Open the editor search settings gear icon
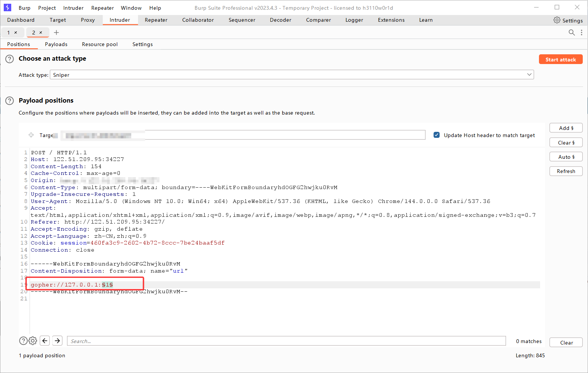The height and width of the screenshot is (373, 588). [x=33, y=341]
